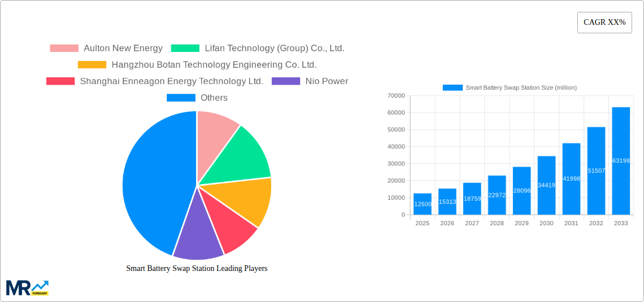644x302 pixels.
Task: Click the 2033 bar showing 63198
Action: [621, 161]
